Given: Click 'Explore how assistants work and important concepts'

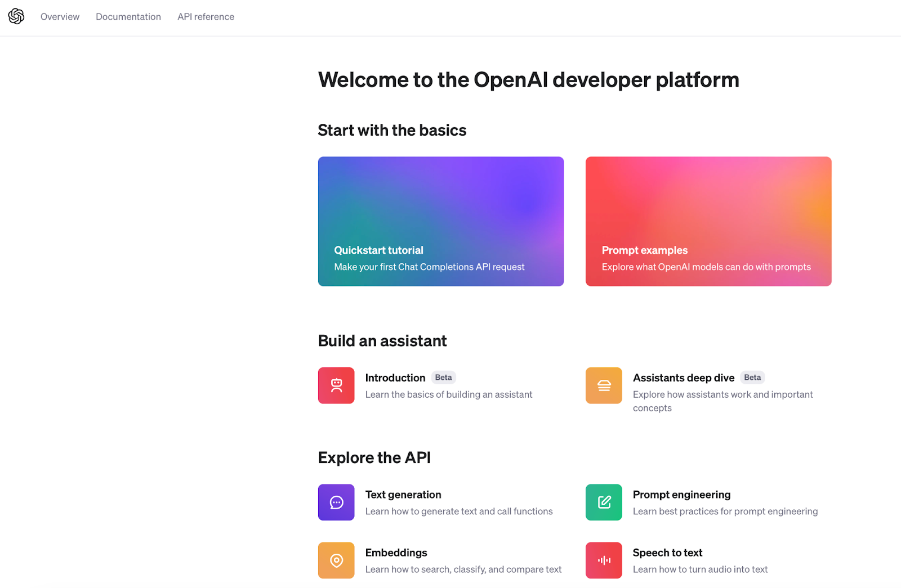Looking at the screenshot, I should (723, 401).
